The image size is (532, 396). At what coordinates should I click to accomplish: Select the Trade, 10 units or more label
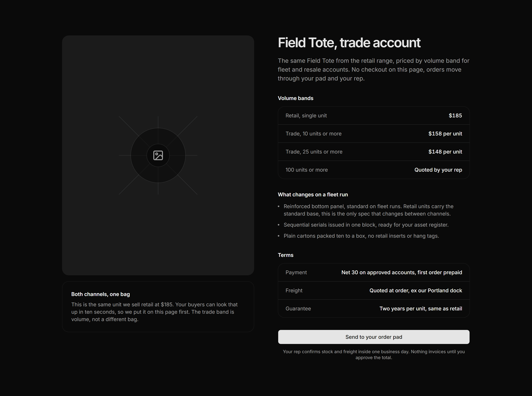(313, 134)
